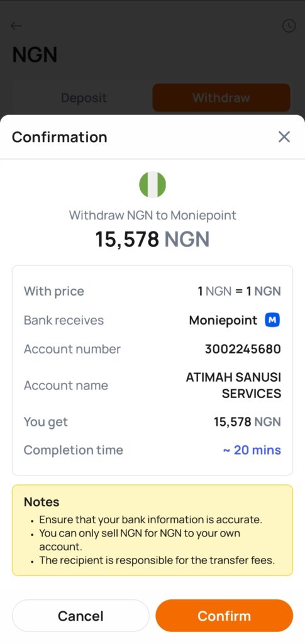The width and height of the screenshot is (305, 644).
Task: Select the account number 3002245680
Action: tap(243, 349)
